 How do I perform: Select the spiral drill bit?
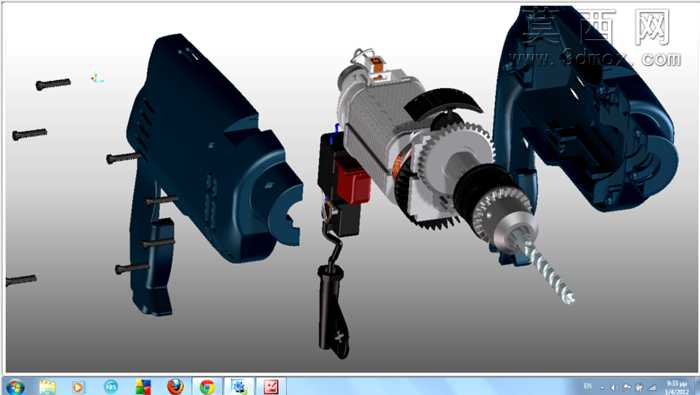[x=549, y=274]
